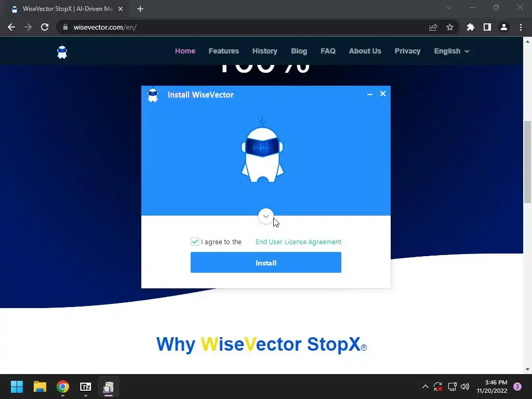This screenshot has width=532, height=399.
Task: Close the Install WiseVector dialog
Action: click(x=383, y=94)
